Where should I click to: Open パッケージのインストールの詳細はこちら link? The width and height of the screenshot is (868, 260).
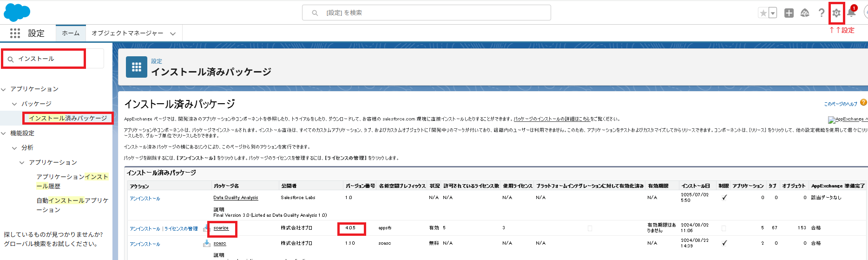[x=552, y=119]
